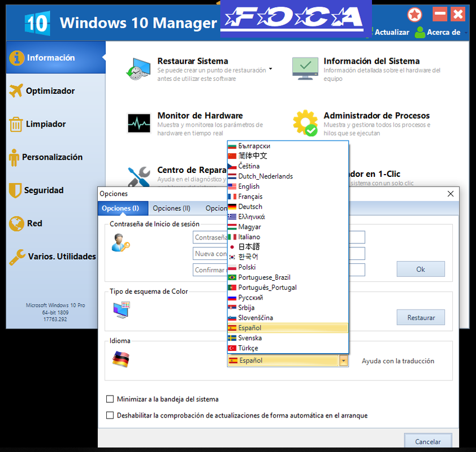Choose Portuguese_Brazil language option
Image resolution: width=476 pixels, height=452 pixels.
click(x=288, y=277)
